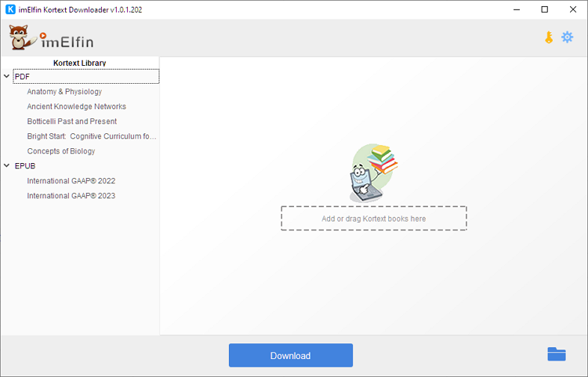Close the Kortext Downloader window
Screen dimensions: 588x377
tap(573, 9)
